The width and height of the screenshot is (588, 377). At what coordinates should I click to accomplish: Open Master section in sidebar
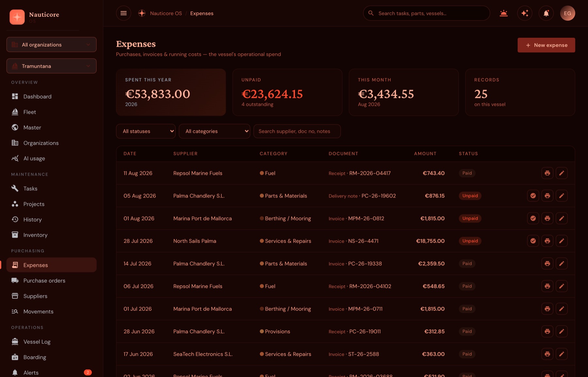click(51, 128)
